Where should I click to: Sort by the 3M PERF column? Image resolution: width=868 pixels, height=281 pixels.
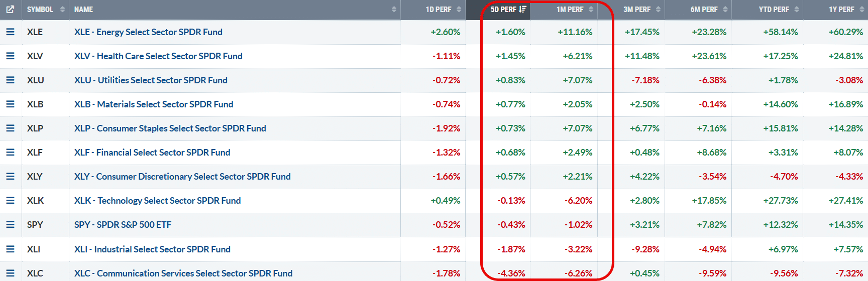click(x=631, y=10)
